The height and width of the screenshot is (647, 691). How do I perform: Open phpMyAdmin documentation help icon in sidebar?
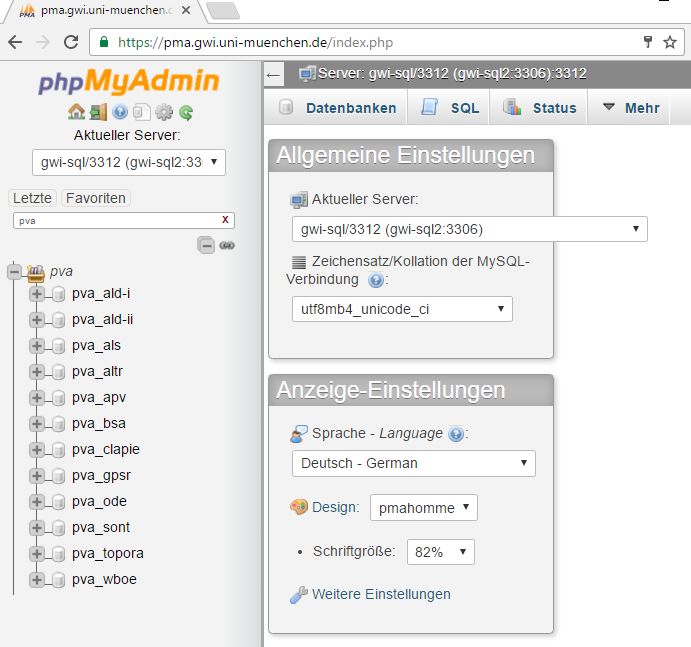[x=120, y=112]
